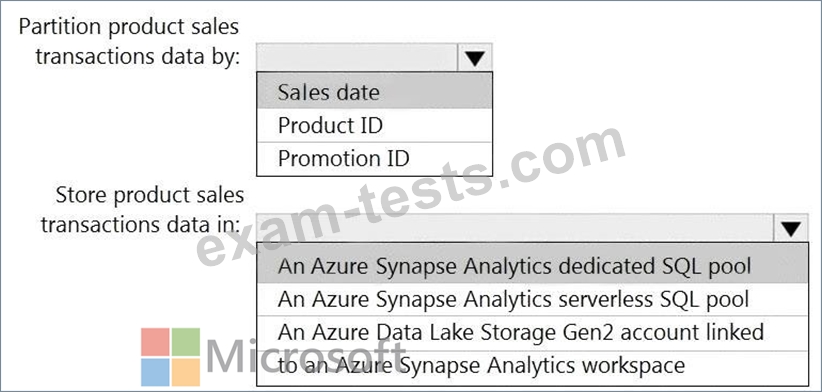Select the Data Lake Storage Gen2 account line
The image size is (822, 392).
[532, 332]
